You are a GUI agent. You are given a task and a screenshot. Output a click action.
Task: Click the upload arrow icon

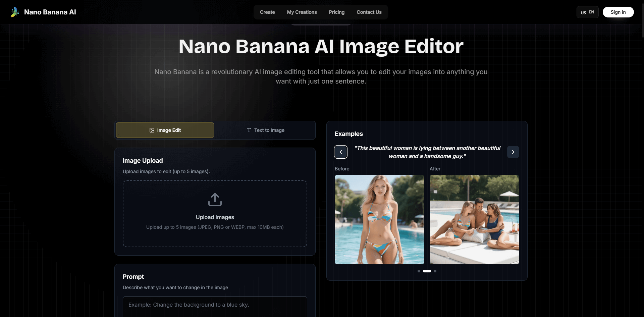pos(215,200)
